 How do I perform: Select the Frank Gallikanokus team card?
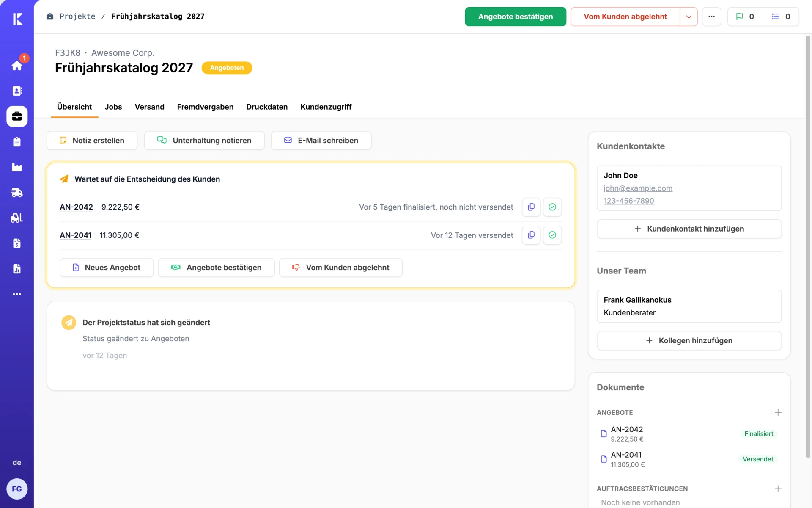689,306
